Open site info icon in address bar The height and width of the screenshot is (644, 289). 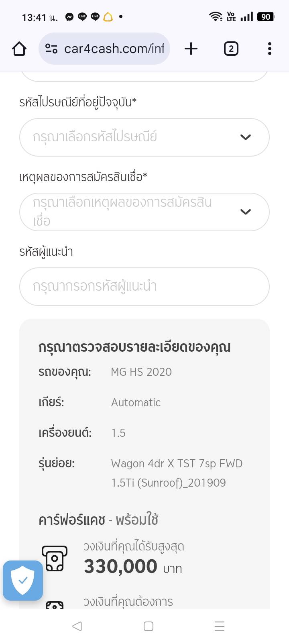click(x=51, y=49)
